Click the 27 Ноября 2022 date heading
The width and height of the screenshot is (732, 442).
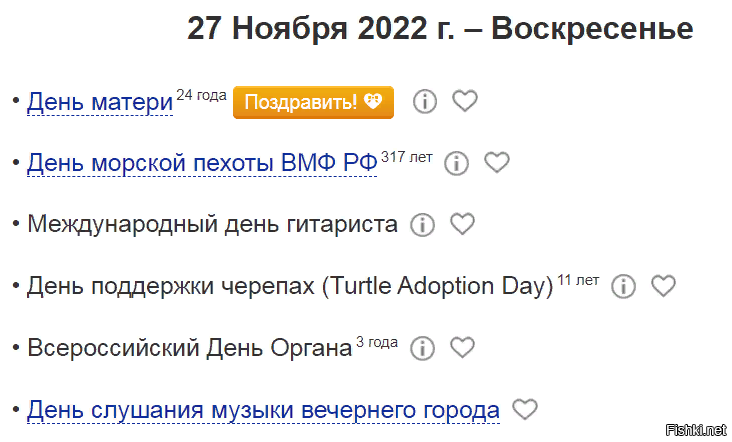pyautogui.click(x=440, y=30)
